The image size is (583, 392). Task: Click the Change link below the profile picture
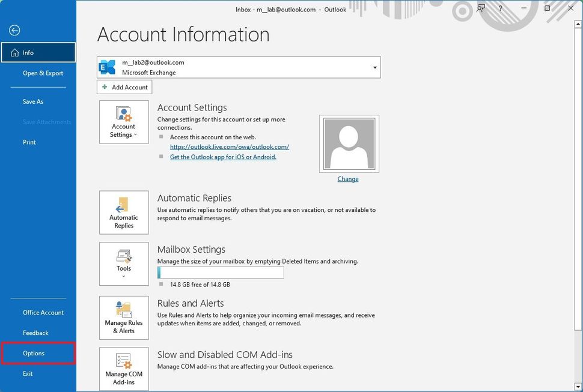tap(347, 178)
